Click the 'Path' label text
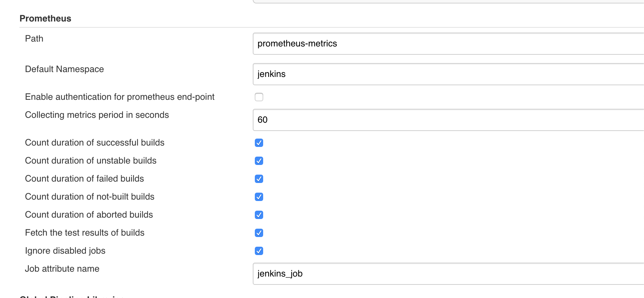 click(34, 38)
